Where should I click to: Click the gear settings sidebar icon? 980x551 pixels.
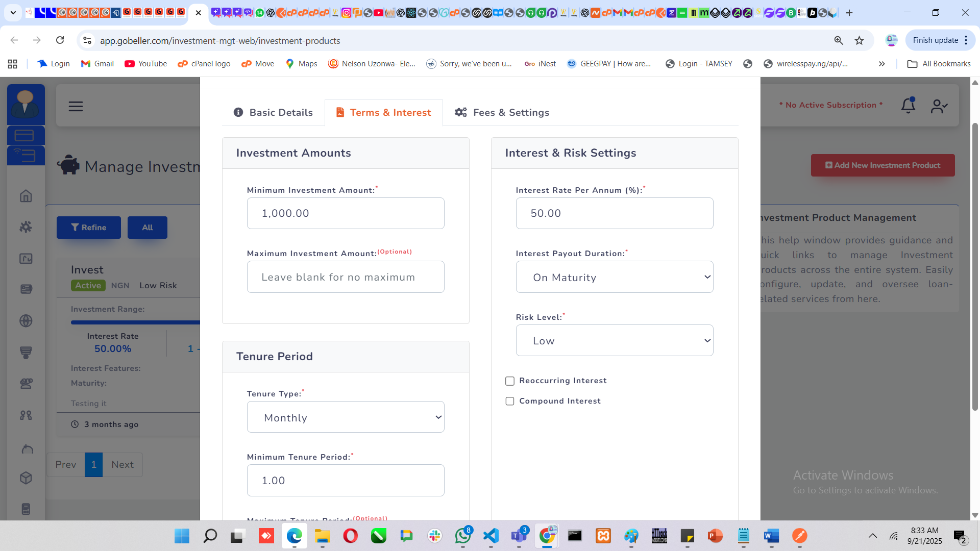point(26,227)
